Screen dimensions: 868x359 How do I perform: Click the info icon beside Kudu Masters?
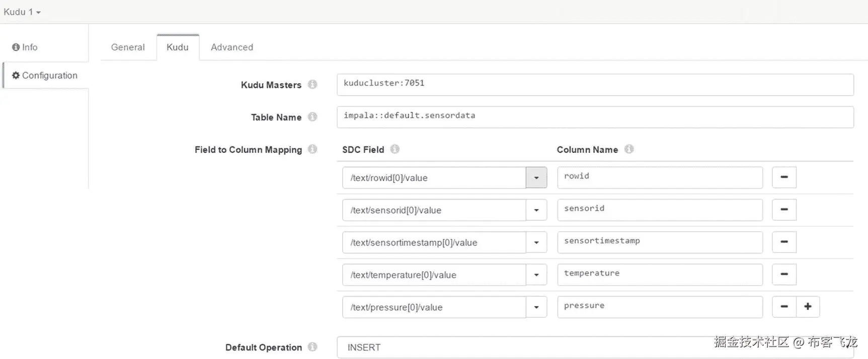[x=312, y=84]
